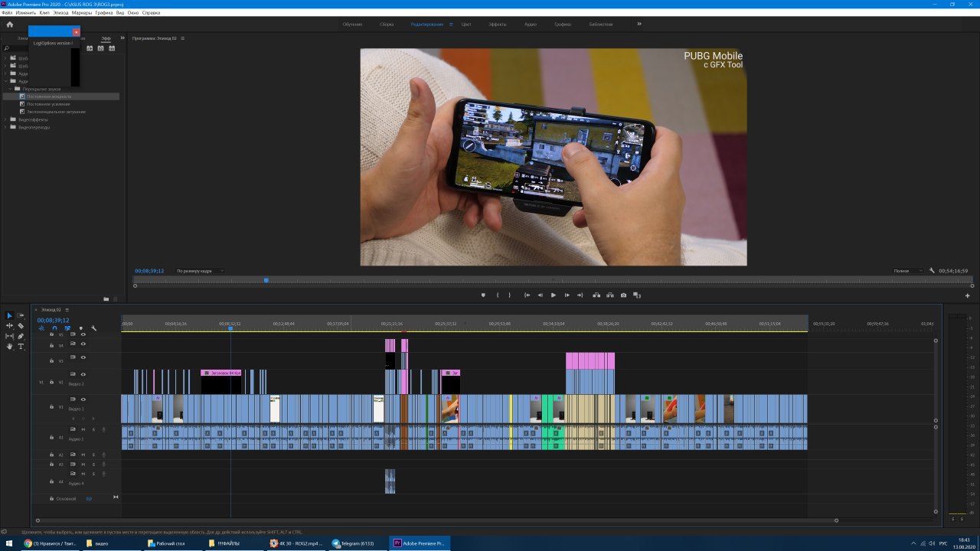Click Play in Program monitor
Screen dimensions: 980x551
tap(554, 295)
